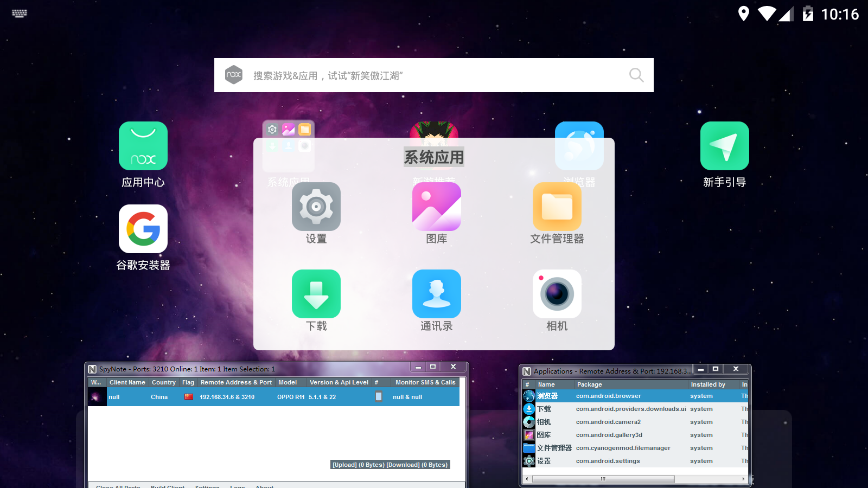The width and height of the screenshot is (868, 488).
Task: Tap the Wi-Fi status icon
Action: pos(767,14)
